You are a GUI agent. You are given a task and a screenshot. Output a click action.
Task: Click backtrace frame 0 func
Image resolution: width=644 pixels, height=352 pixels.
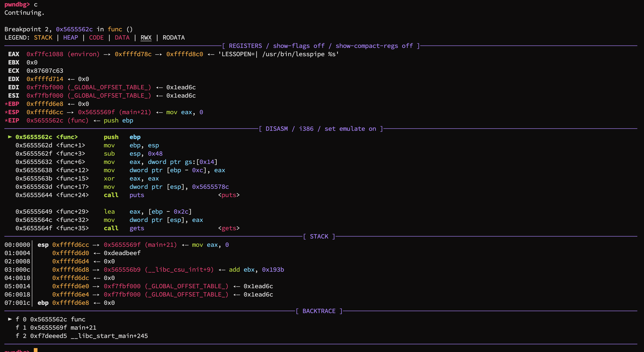point(51,319)
